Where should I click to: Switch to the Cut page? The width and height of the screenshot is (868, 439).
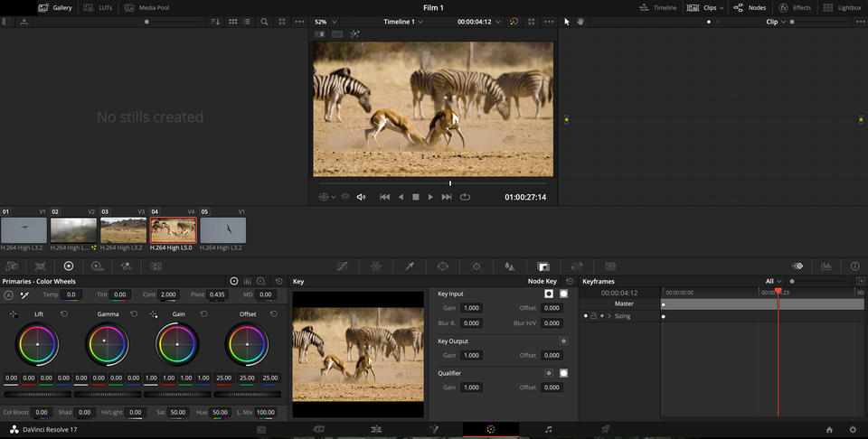coord(319,429)
